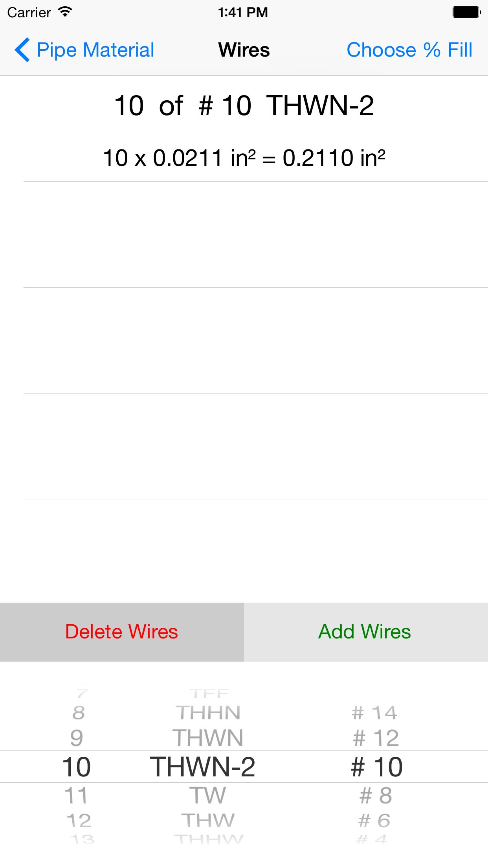
Task: Click the back chevron arrow icon
Action: (x=22, y=50)
